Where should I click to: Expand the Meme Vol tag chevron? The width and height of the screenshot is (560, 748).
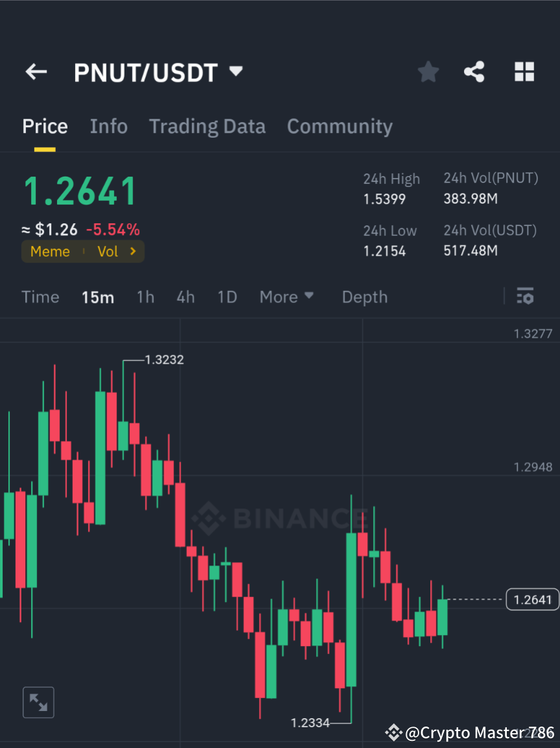pos(132,251)
